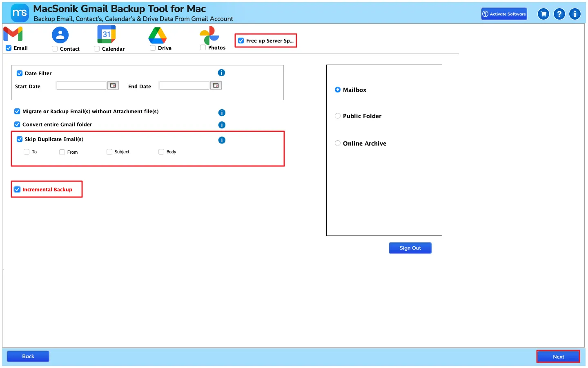Screen dimensions: 588x368
Task: Toggle the Incremental Backup checkbox
Action: coord(17,189)
